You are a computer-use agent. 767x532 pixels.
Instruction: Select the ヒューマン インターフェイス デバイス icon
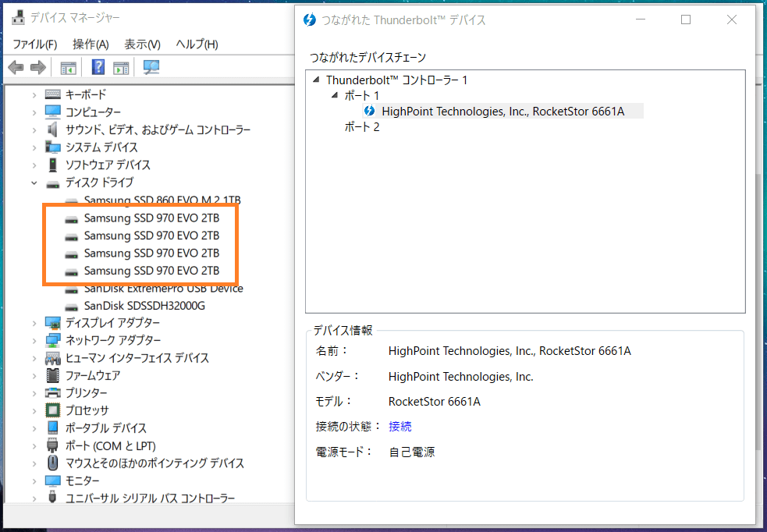[53, 358]
